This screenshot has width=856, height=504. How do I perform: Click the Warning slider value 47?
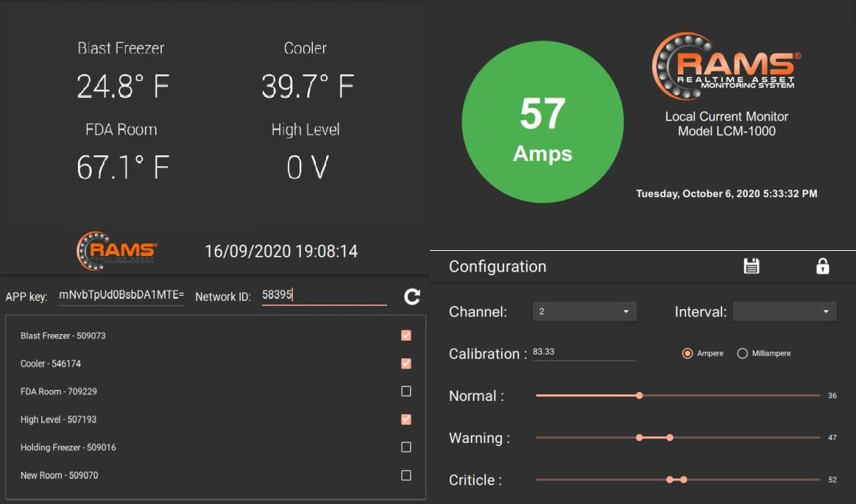click(832, 438)
